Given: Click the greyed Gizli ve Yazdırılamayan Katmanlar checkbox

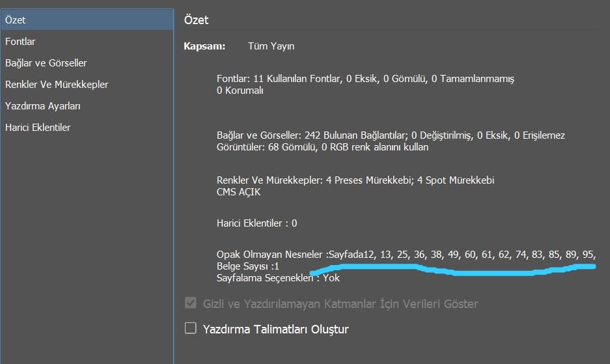Looking at the screenshot, I should pyautogui.click(x=190, y=303).
